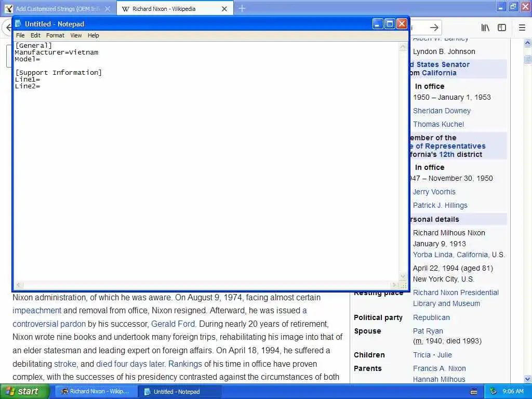This screenshot has height=399, width=532.
Task: Open the Help menu in Notepad
Action: [94, 35]
